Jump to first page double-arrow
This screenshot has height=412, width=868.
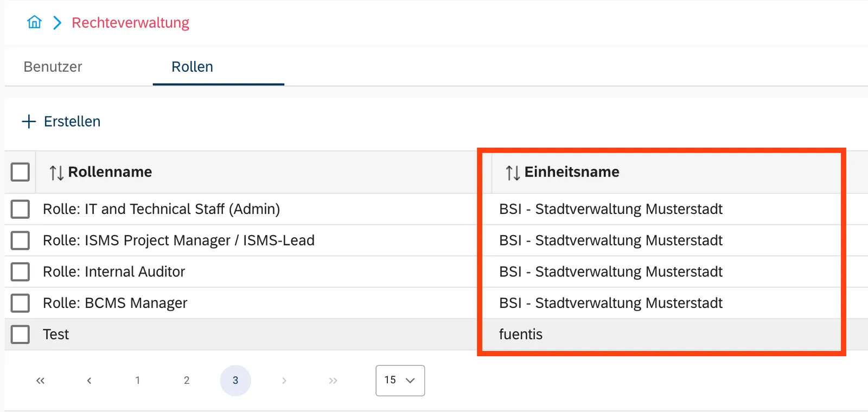40,381
